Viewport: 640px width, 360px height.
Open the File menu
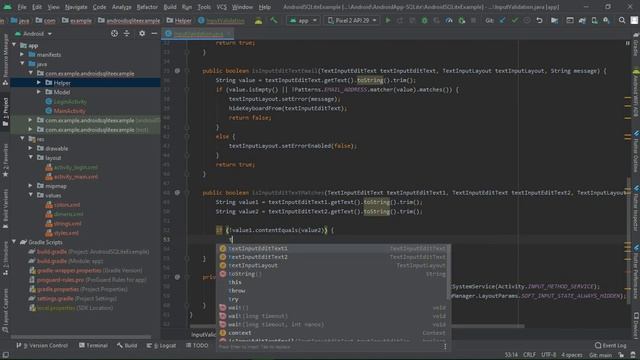click(22, 7)
